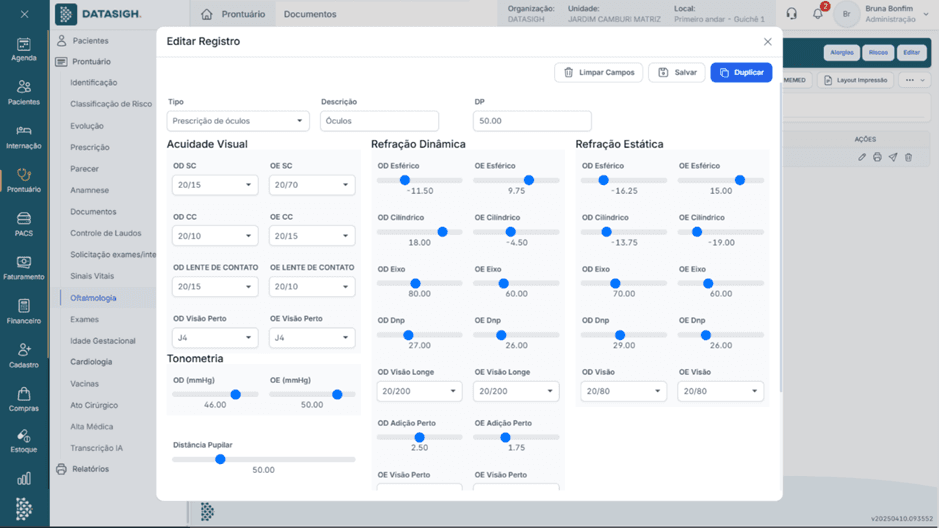Click the notifications bell icon
939x528 pixels.
[x=818, y=14]
